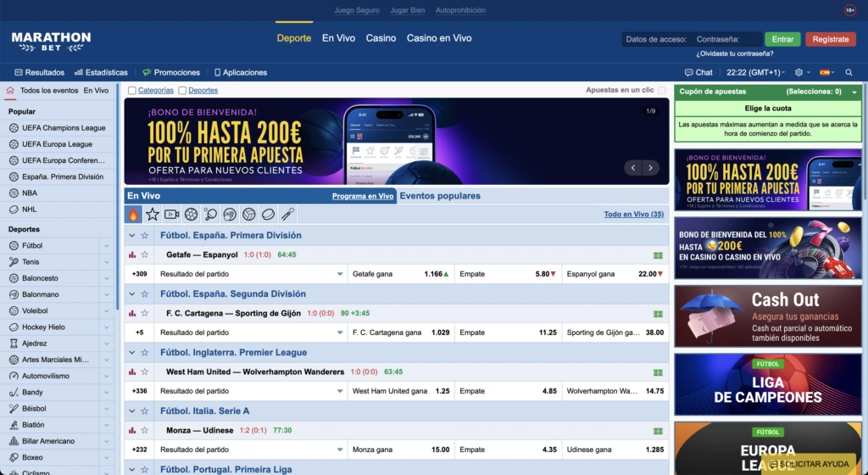Expand the Fútbol sport in sidebar
The image size is (868, 475).
point(106,246)
